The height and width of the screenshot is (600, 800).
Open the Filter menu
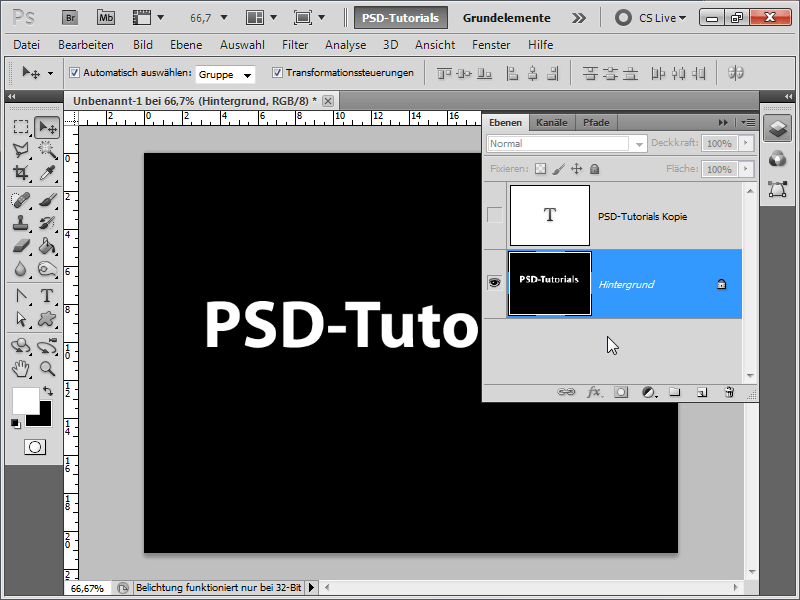[295, 45]
